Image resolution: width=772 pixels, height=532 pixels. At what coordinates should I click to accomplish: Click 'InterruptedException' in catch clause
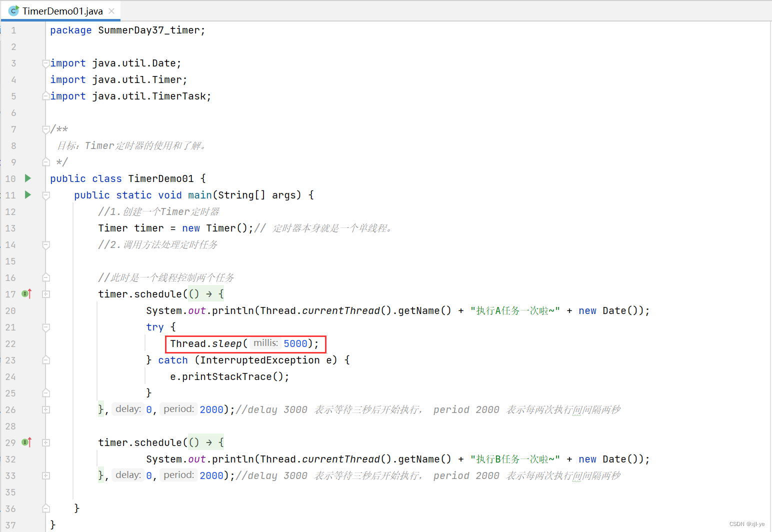point(260,360)
